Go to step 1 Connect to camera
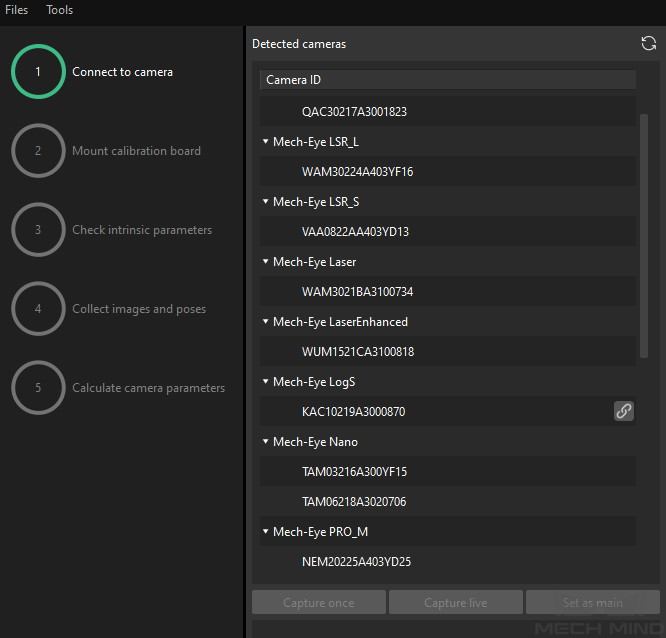The image size is (666, 638). pos(38,71)
